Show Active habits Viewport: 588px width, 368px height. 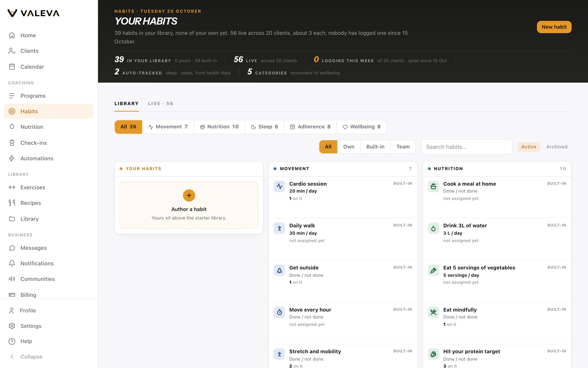pyautogui.click(x=529, y=147)
